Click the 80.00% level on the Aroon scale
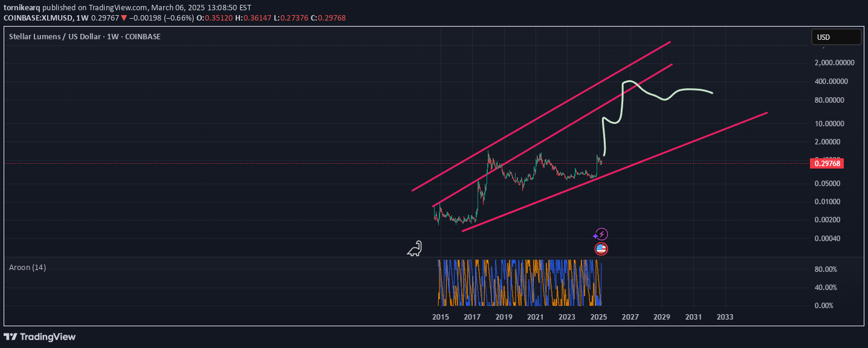The height and width of the screenshot is (348, 868). (x=826, y=269)
